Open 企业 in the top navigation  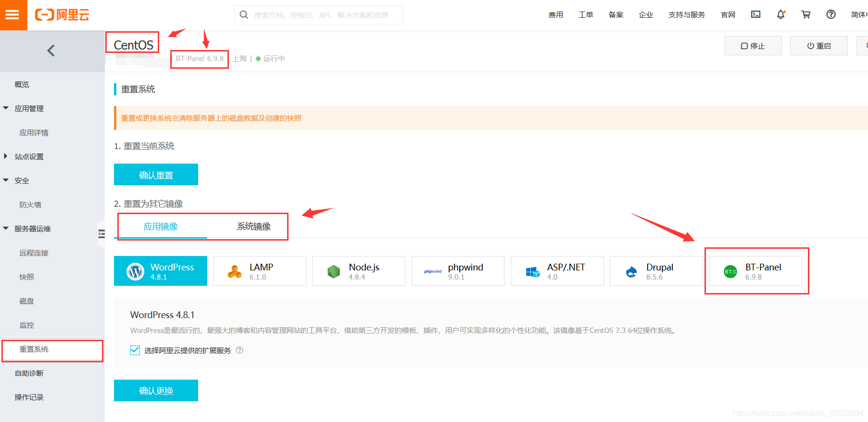(x=646, y=15)
